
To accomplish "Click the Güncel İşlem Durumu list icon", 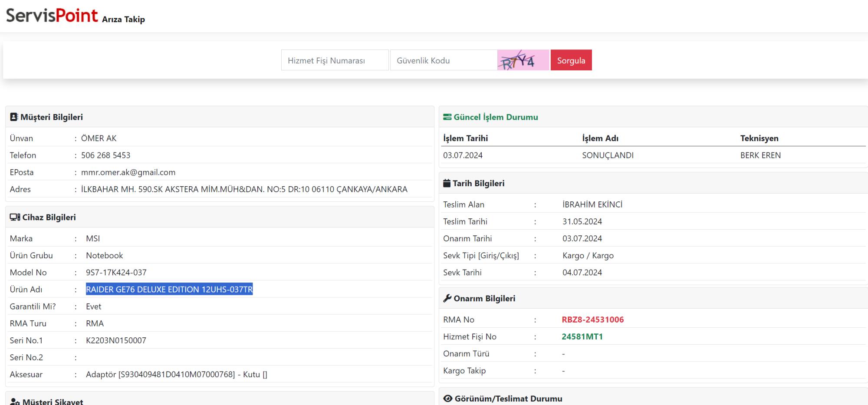I will [447, 117].
